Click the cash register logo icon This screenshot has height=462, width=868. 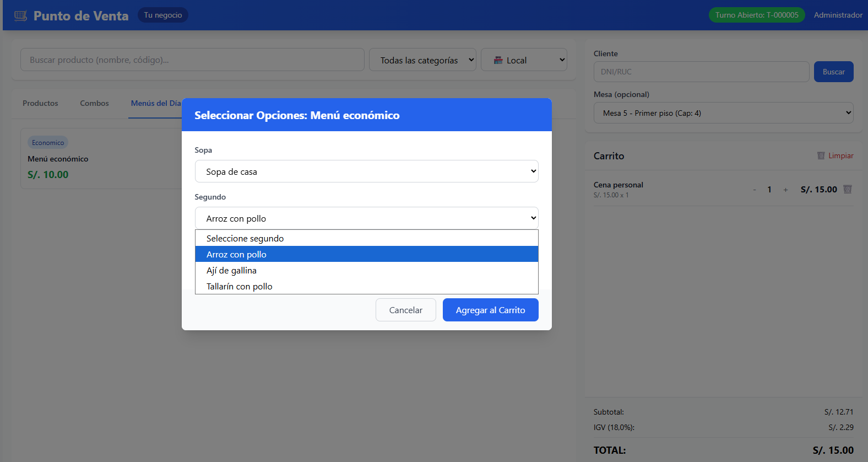click(20, 15)
